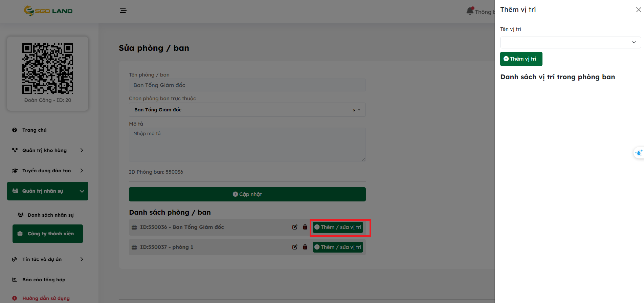Click Thêm / sửa vị trí for phòng 1
644x303 pixels.
click(x=337, y=247)
